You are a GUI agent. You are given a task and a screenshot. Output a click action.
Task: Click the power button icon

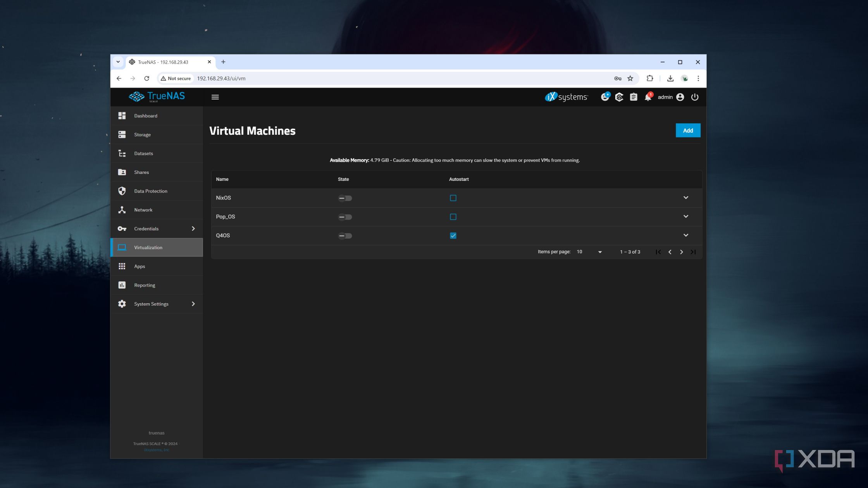click(x=695, y=97)
